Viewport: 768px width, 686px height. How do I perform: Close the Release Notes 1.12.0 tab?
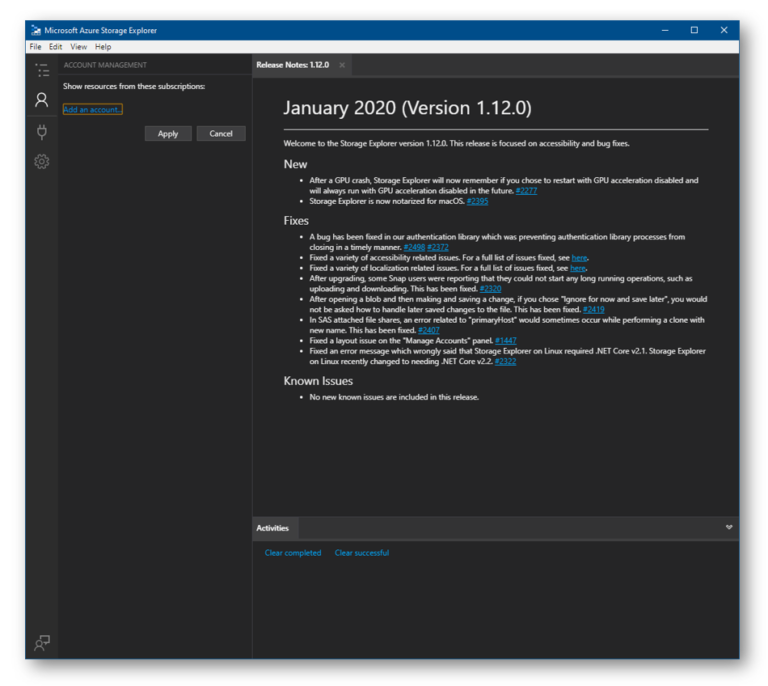(342, 65)
